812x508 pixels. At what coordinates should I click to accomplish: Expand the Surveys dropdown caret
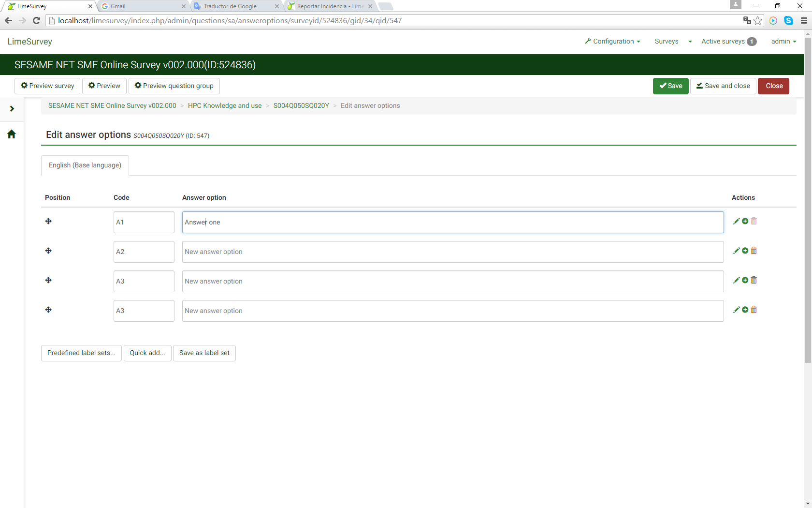point(690,42)
